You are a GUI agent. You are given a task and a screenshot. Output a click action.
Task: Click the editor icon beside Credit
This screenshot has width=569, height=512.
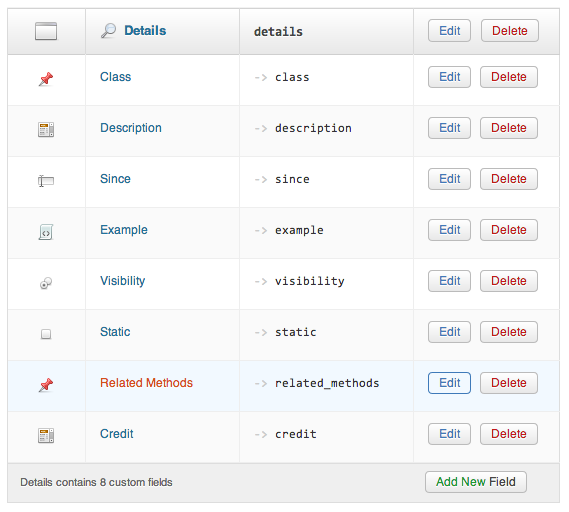pyautogui.click(x=46, y=435)
